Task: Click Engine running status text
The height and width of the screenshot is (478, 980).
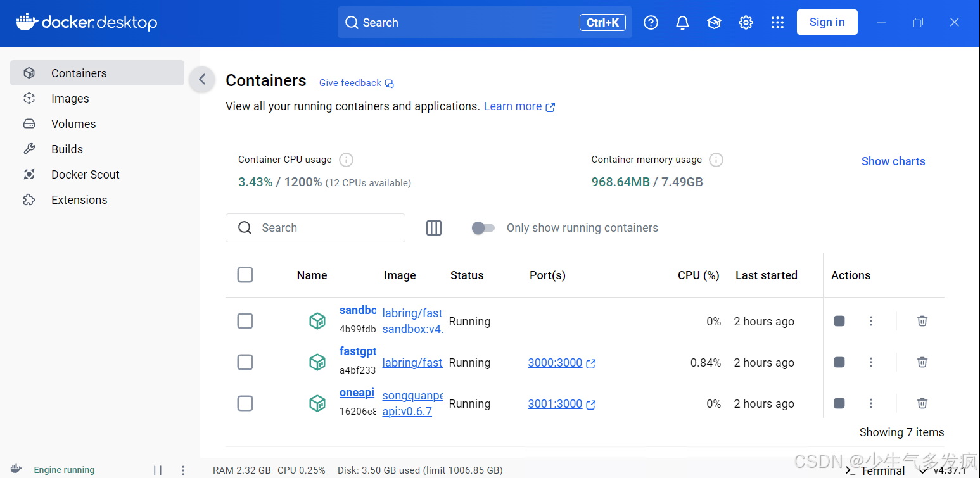Action: click(64, 470)
